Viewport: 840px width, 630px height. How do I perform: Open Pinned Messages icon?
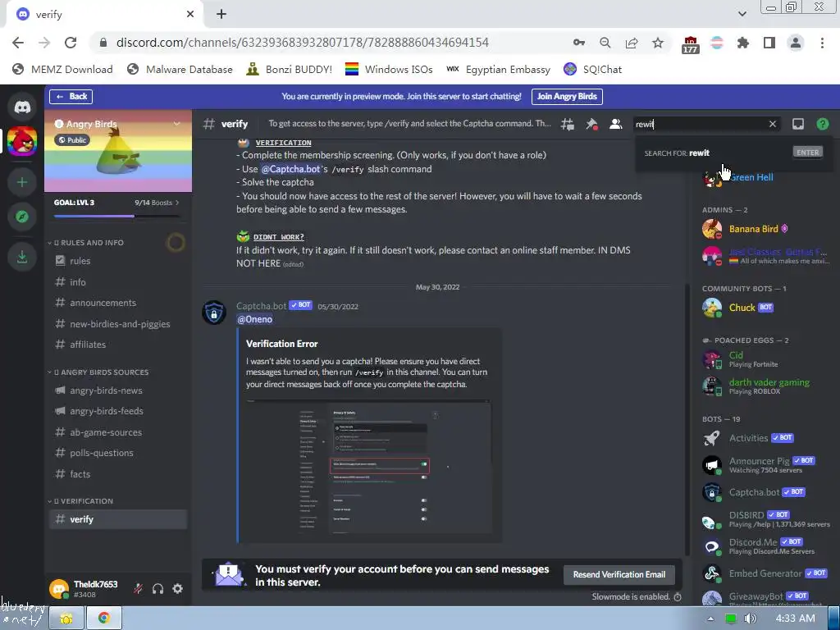(x=591, y=125)
